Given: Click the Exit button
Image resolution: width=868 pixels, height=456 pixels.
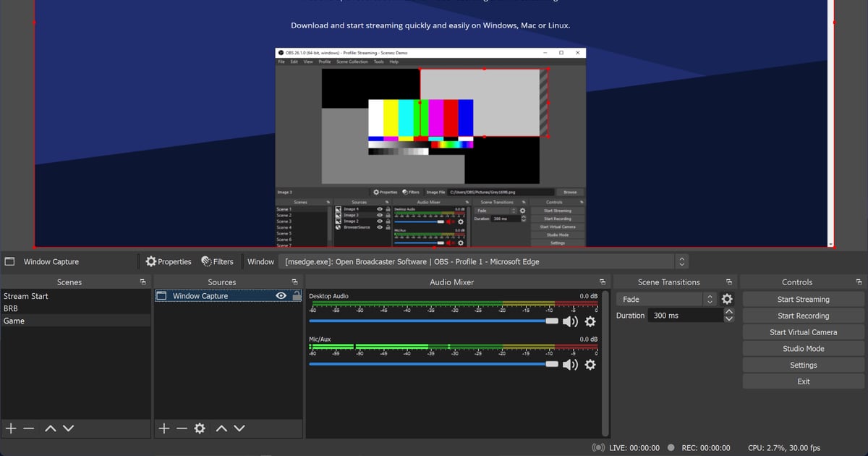Looking at the screenshot, I should tap(803, 381).
